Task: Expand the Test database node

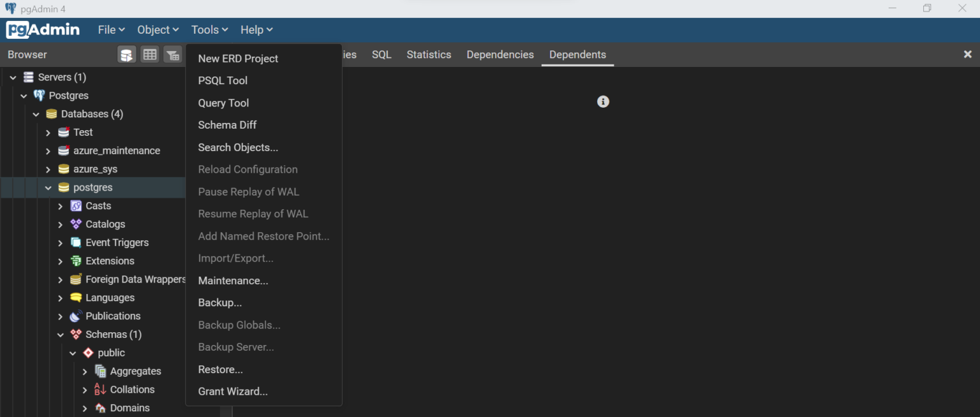Action: tap(47, 132)
